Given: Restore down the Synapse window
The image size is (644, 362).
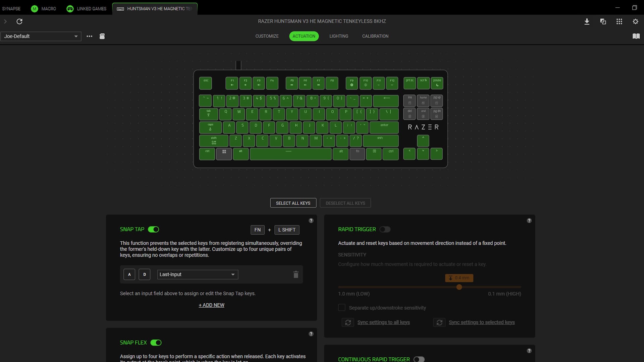Looking at the screenshot, I should tap(634, 8).
